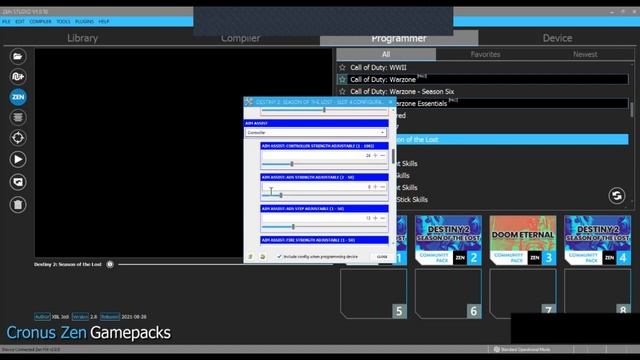Switch to the Compiler tab

pyautogui.click(x=240, y=38)
